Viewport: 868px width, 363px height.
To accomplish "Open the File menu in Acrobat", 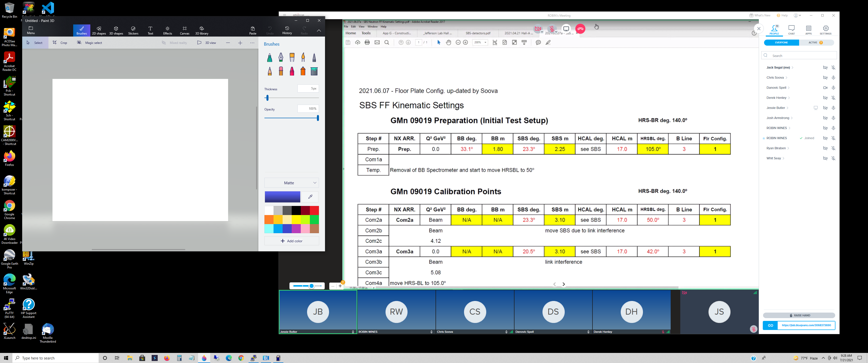I will pyautogui.click(x=346, y=27).
